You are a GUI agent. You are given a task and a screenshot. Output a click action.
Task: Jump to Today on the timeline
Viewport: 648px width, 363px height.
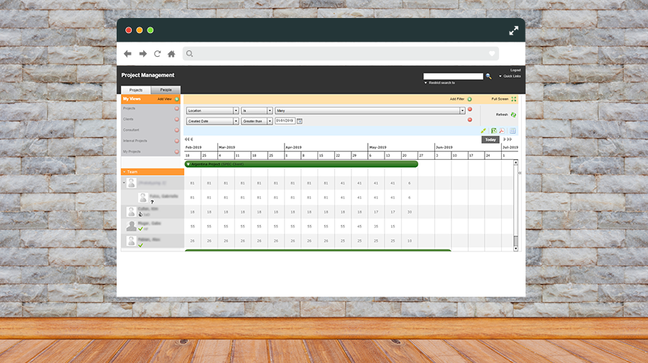(x=491, y=140)
